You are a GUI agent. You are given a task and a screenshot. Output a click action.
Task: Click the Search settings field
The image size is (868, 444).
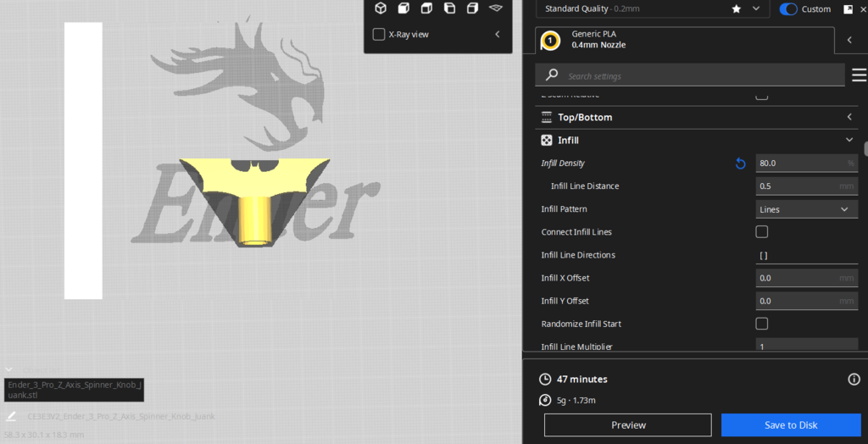pos(690,75)
